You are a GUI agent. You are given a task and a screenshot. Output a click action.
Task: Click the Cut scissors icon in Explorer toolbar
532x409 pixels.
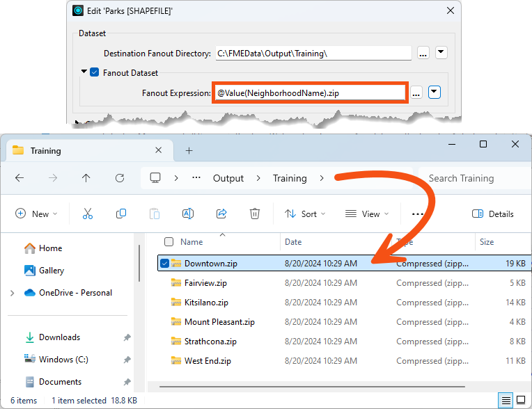pyautogui.click(x=88, y=214)
